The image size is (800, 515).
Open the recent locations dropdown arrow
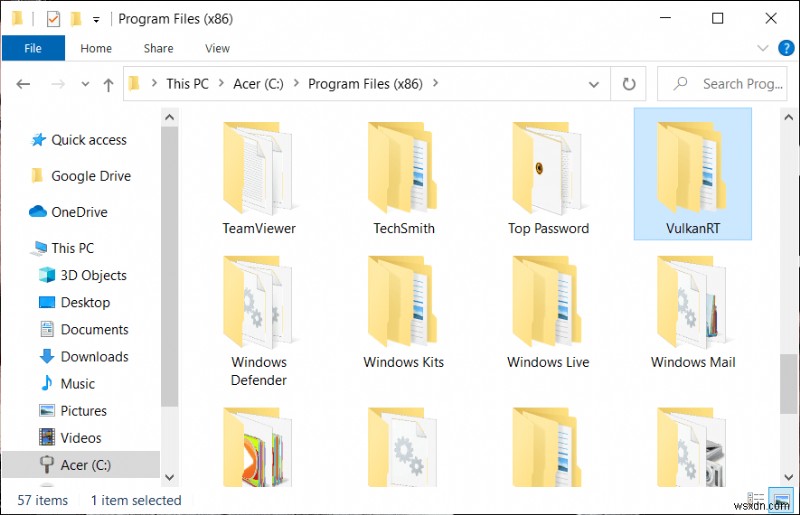coord(85,84)
